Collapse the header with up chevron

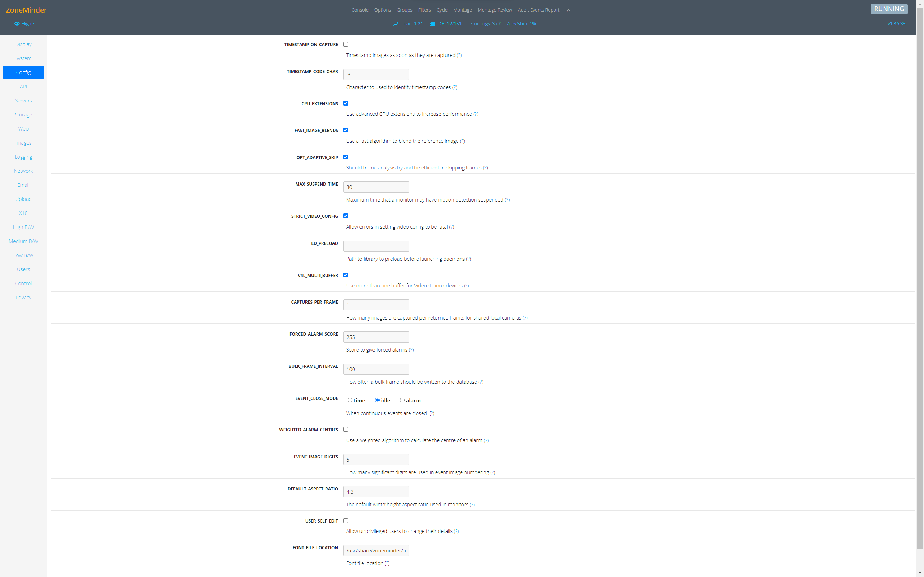click(x=568, y=10)
